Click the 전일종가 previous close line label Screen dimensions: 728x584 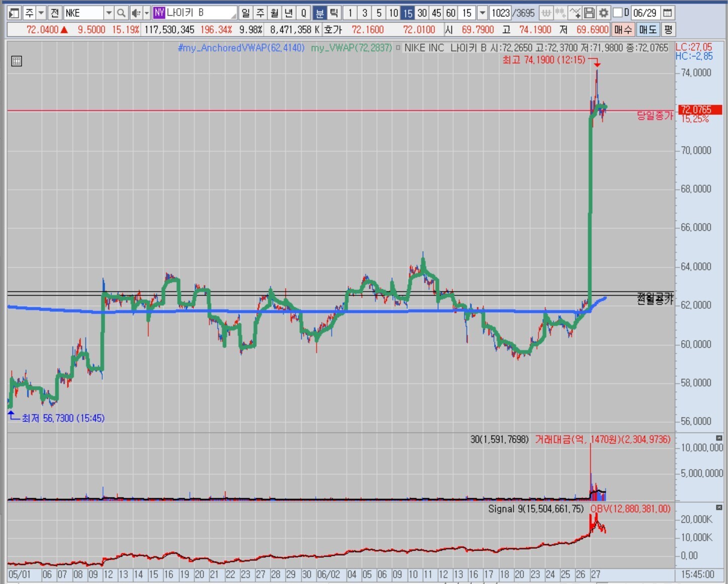click(x=655, y=299)
